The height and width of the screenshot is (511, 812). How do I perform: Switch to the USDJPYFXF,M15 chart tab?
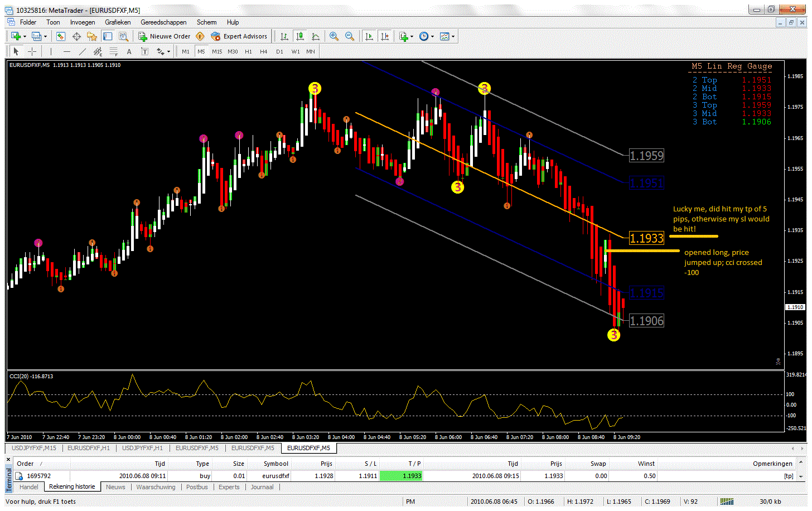(x=34, y=448)
